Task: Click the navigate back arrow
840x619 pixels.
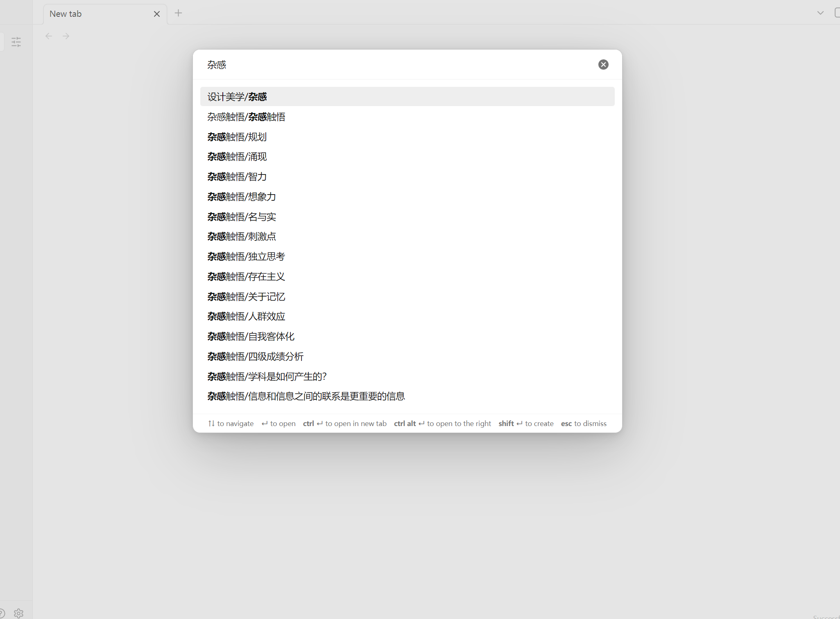Action: [49, 36]
